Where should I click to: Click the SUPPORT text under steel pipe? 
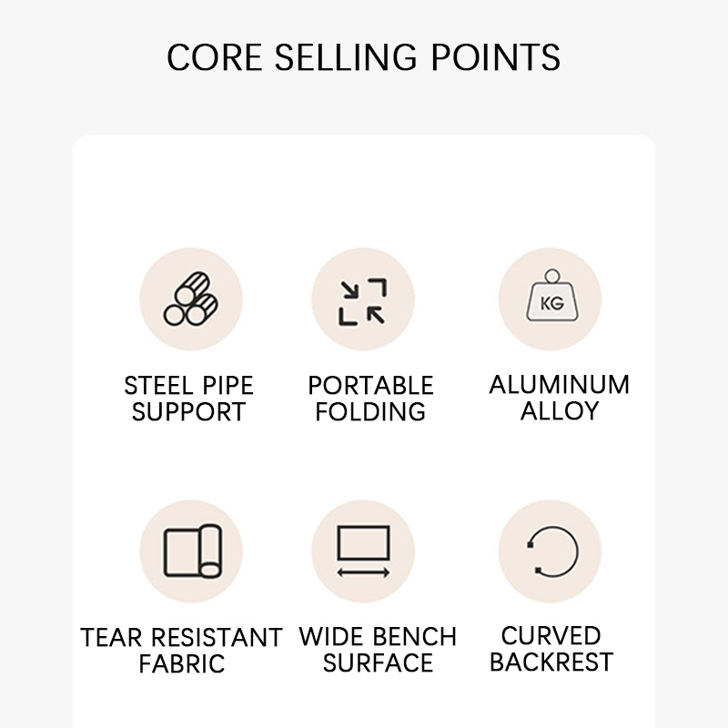188,412
